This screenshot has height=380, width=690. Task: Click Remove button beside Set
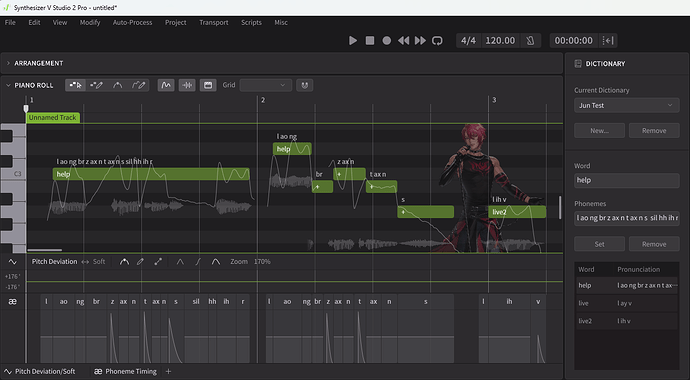click(x=654, y=244)
